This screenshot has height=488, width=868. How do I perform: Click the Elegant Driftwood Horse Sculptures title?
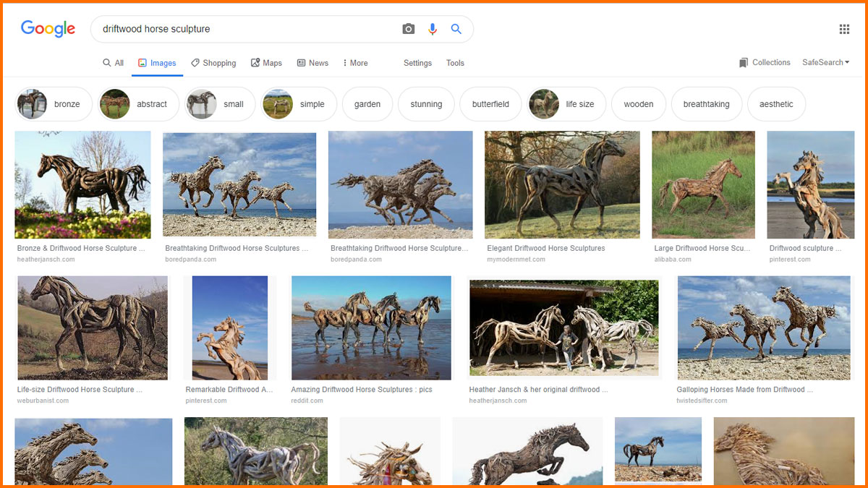click(x=546, y=248)
